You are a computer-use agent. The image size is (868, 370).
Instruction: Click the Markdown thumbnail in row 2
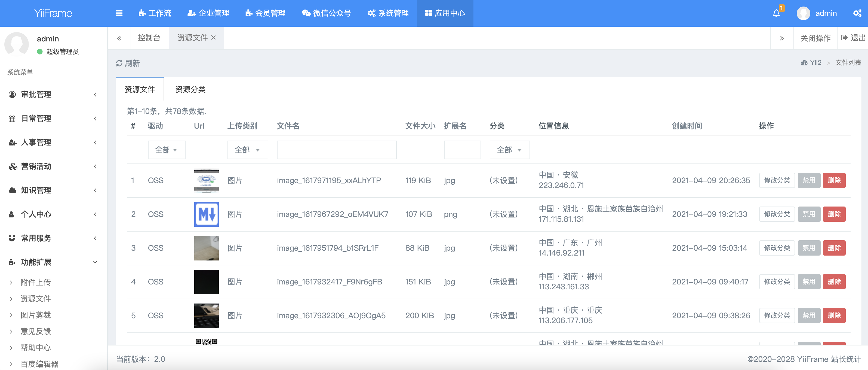(x=206, y=214)
